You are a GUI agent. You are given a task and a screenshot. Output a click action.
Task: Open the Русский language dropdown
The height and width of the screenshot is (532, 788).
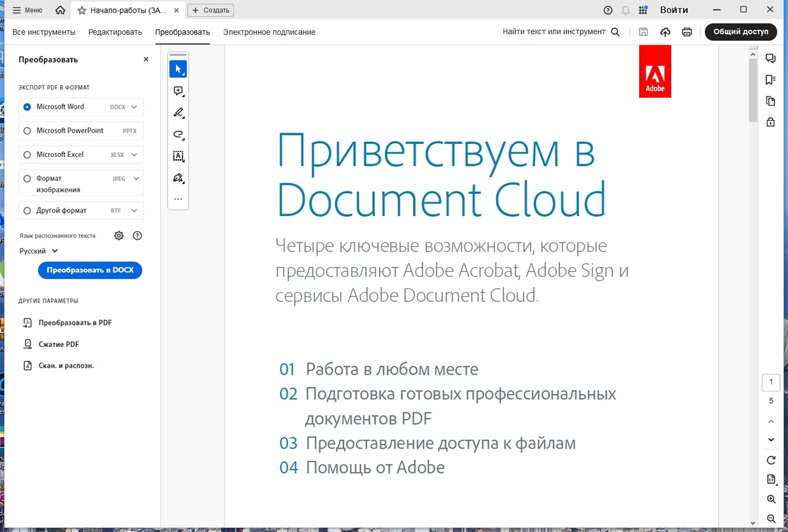(x=39, y=251)
